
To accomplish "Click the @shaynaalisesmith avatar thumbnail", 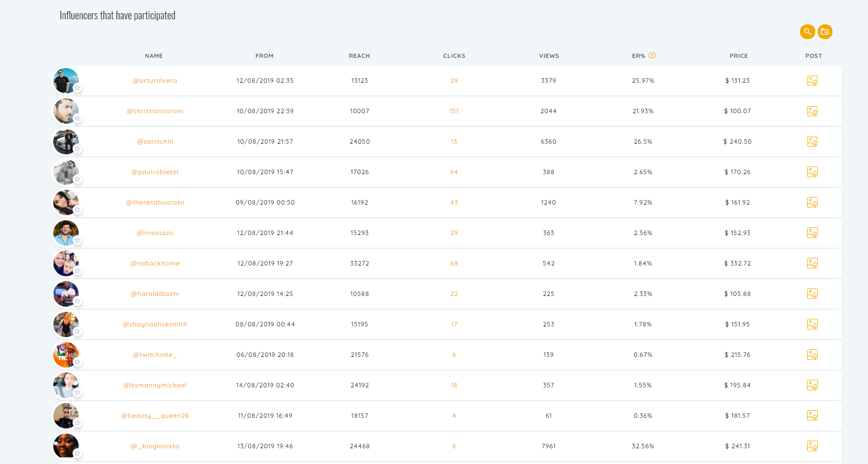I will [66, 324].
